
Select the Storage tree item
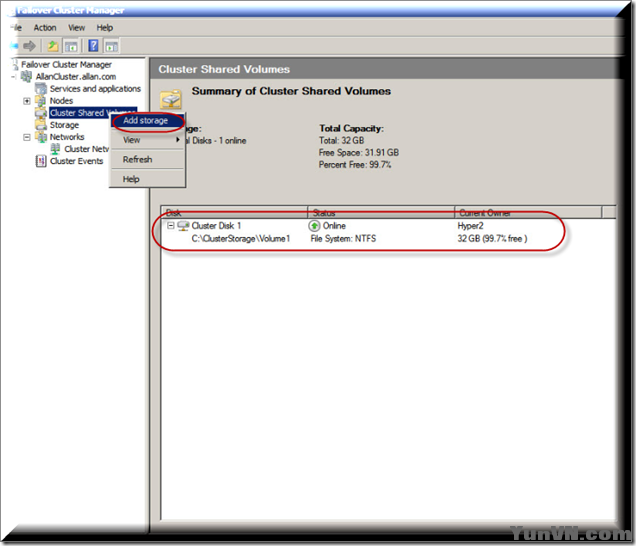(64, 125)
